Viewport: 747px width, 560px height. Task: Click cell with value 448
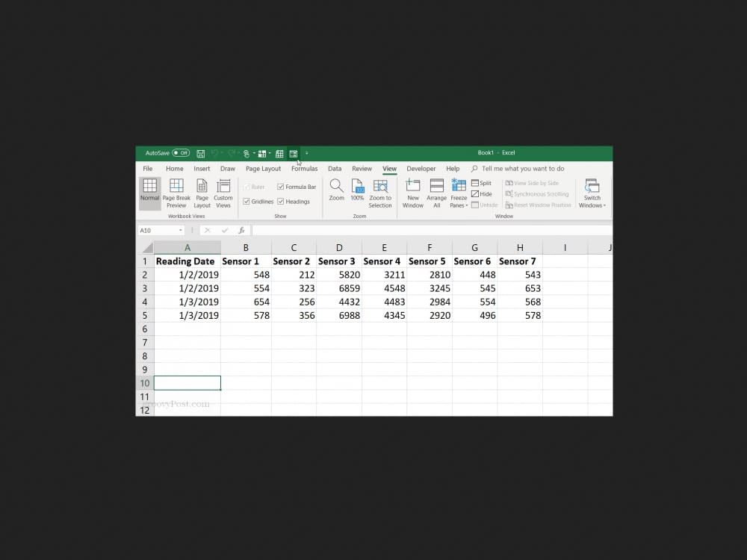click(474, 275)
